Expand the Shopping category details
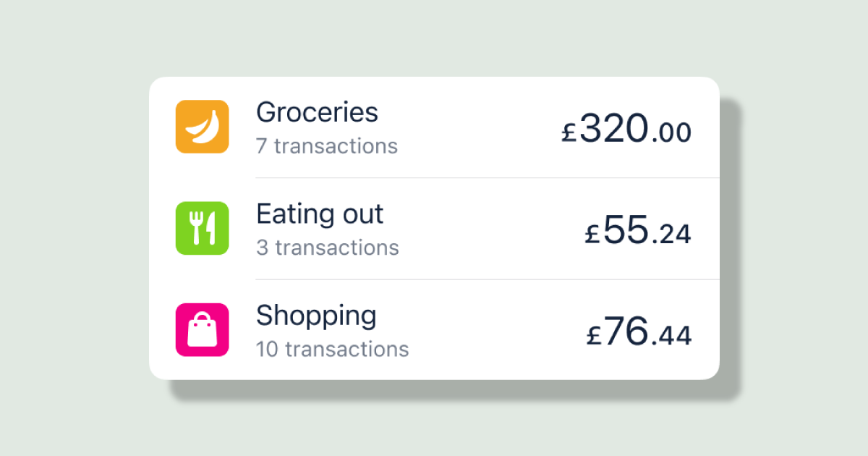This screenshot has height=456, width=868. coord(434,330)
